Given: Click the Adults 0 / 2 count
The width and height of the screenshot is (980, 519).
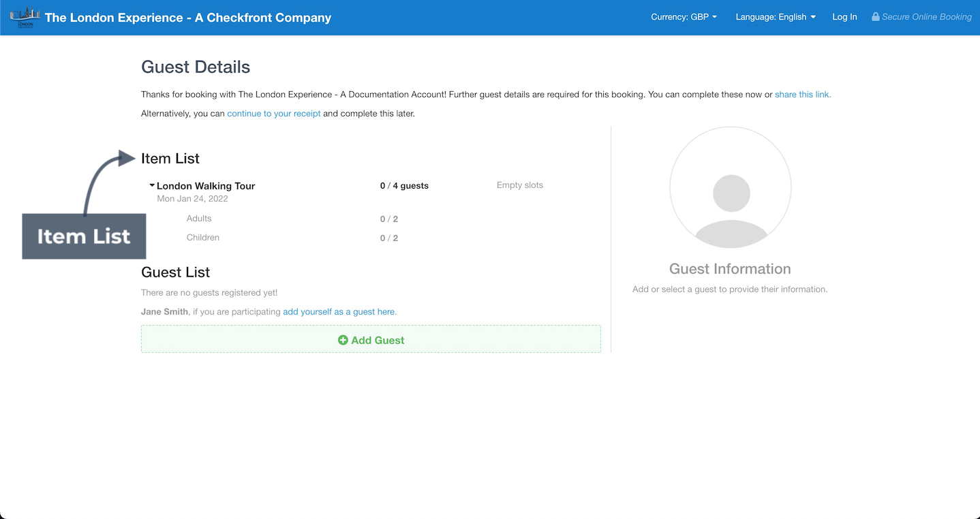Looking at the screenshot, I should (389, 219).
